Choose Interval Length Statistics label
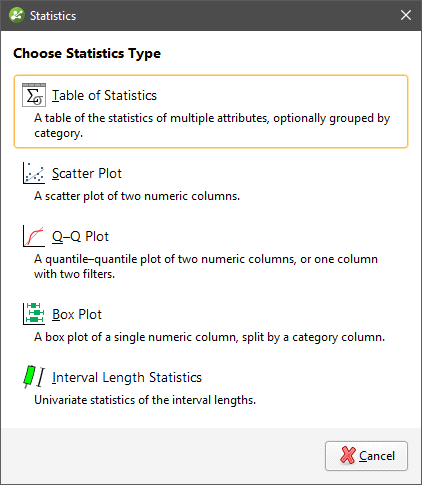This screenshot has width=422, height=485. (127, 378)
